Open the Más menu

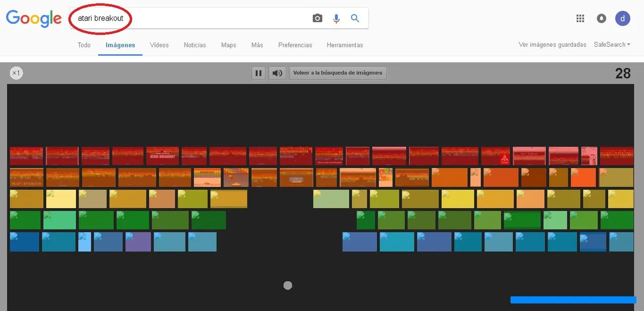[x=257, y=45]
